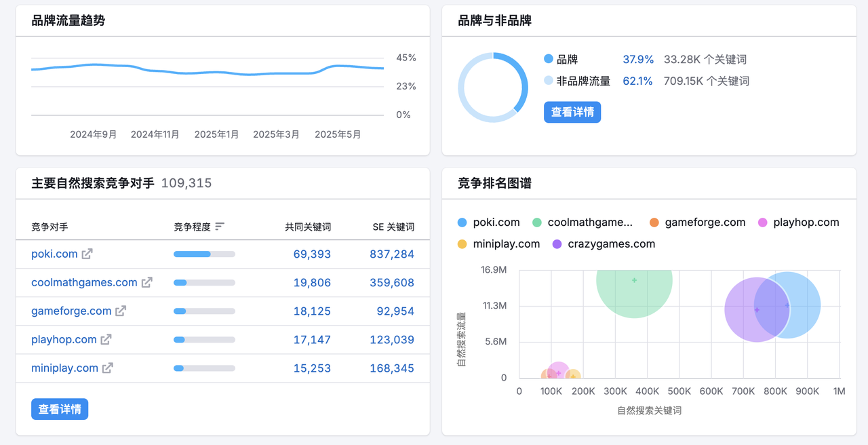868x445 pixels.
Task: Toggle crazygames.com legend in competitive map
Action: [604, 244]
